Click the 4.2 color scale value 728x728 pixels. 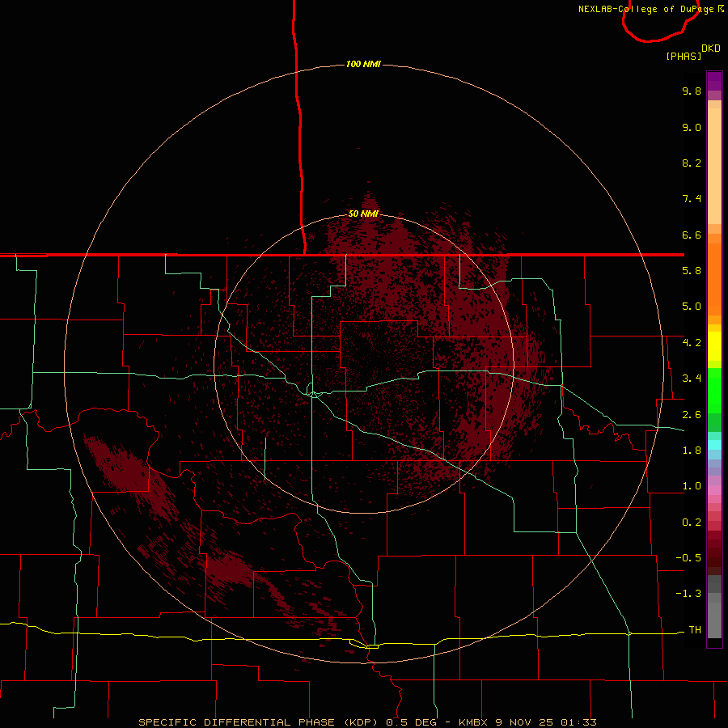click(692, 343)
